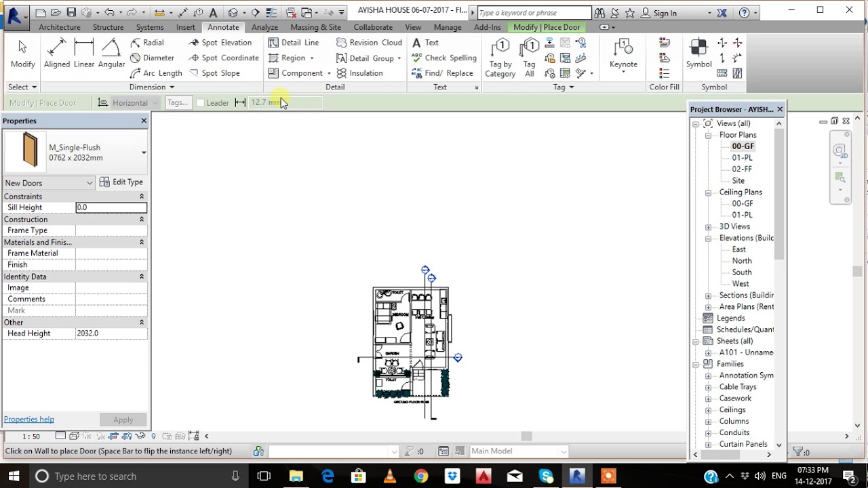Use the Insulation detail tool
This screenshot has height=488, width=868.
(359, 73)
